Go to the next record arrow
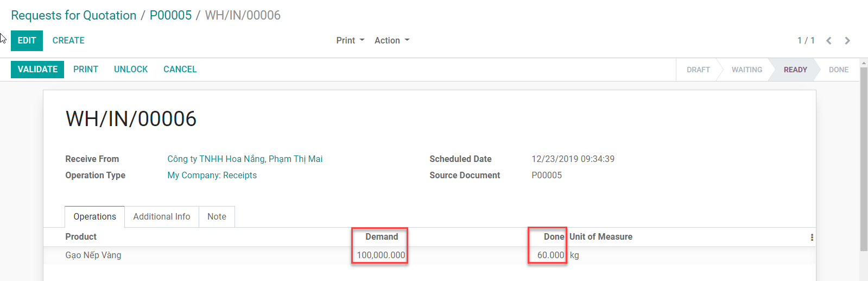Viewport: 868px width, 281px height. (x=847, y=41)
